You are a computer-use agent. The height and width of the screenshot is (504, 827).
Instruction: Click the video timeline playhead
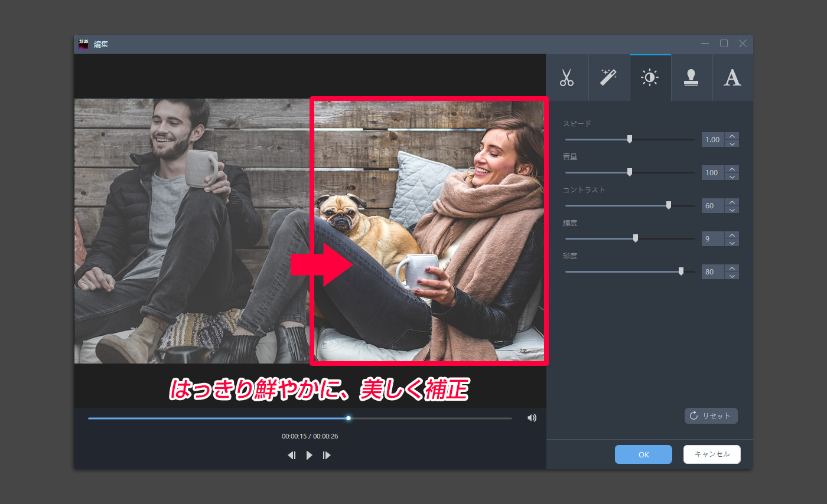pyautogui.click(x=349, y=418)
